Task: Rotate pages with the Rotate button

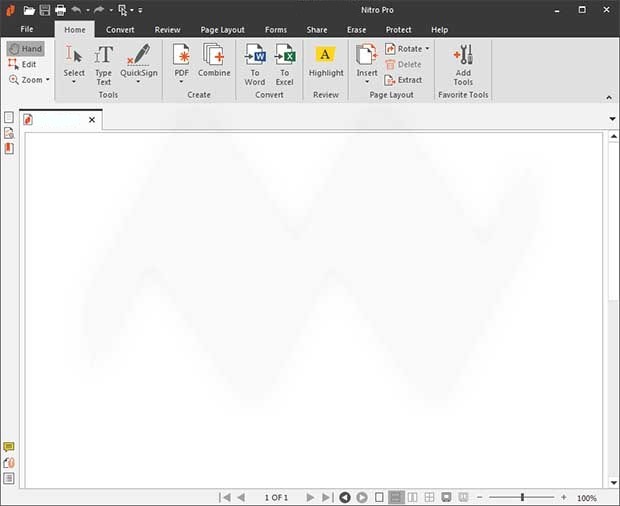Action: (403, 49)
